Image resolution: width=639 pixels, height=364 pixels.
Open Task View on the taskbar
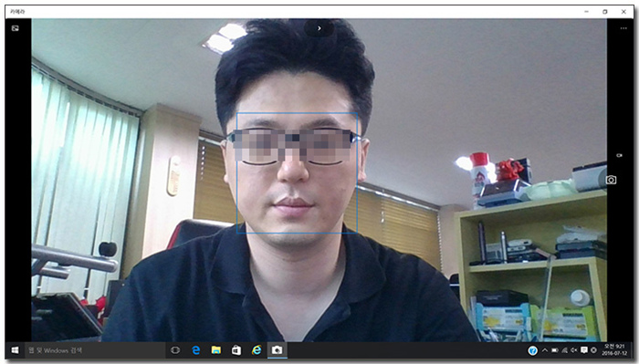[175, 350]
